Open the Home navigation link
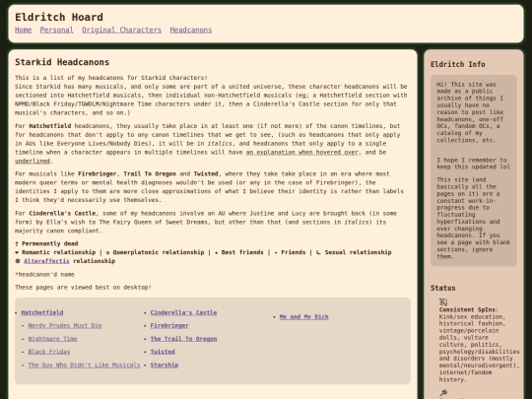532x399 pixels. coord(23,30)
